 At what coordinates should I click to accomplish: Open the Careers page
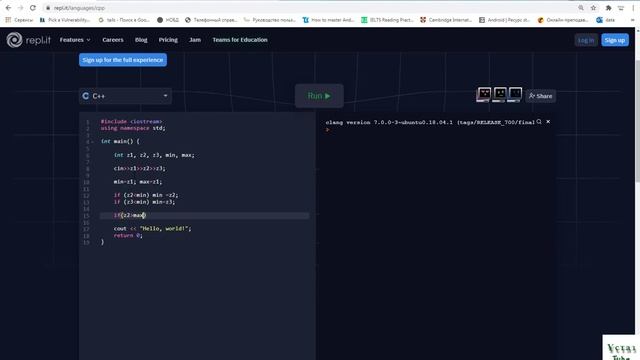pyautogui.click(x=113, y=40)
